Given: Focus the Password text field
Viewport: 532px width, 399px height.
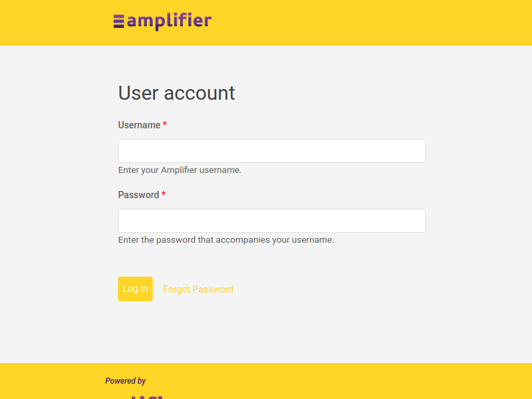Looking at the screenshot, I should pyautogui.click(x=271, y=221).
